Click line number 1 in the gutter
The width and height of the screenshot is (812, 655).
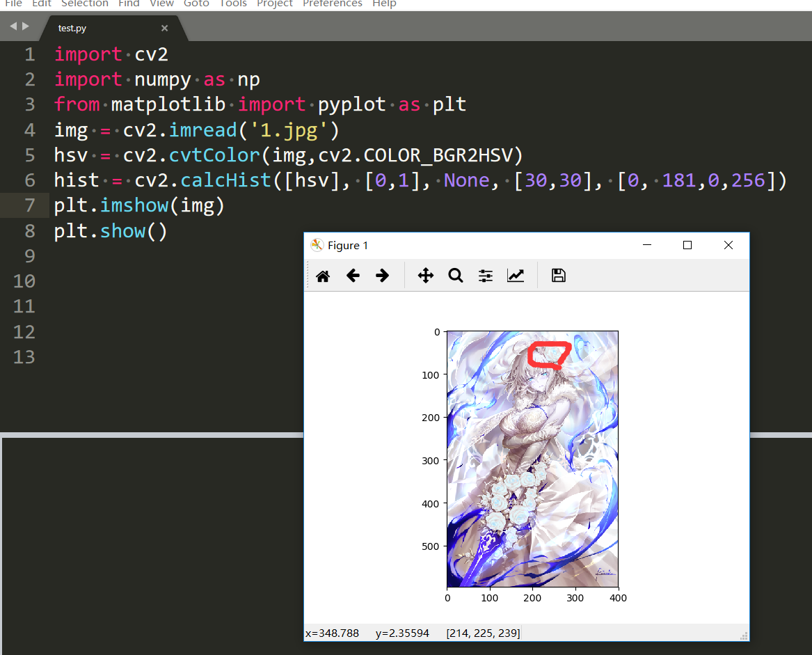pyautogui.click(x=30, y=54)
